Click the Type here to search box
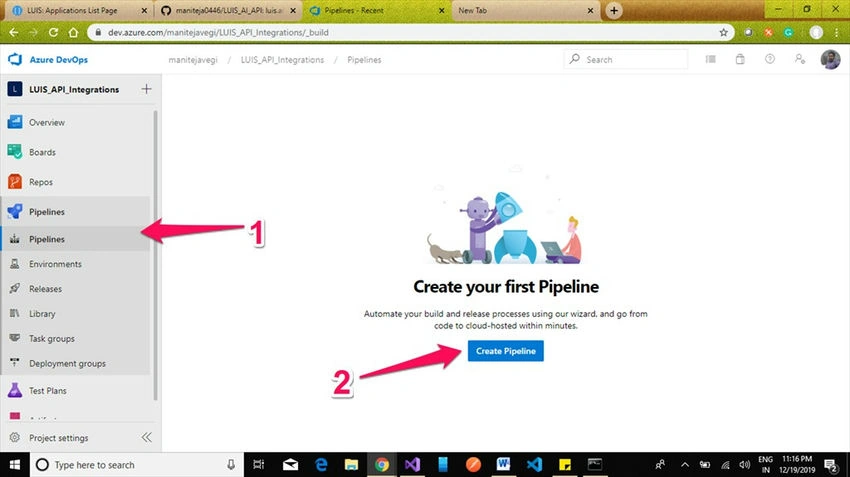 136,465
